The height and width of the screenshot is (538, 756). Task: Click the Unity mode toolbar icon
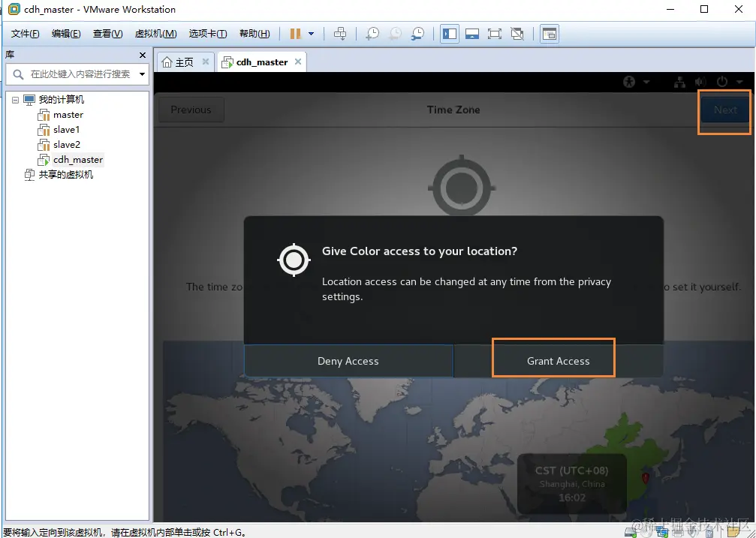coord(517,34)
